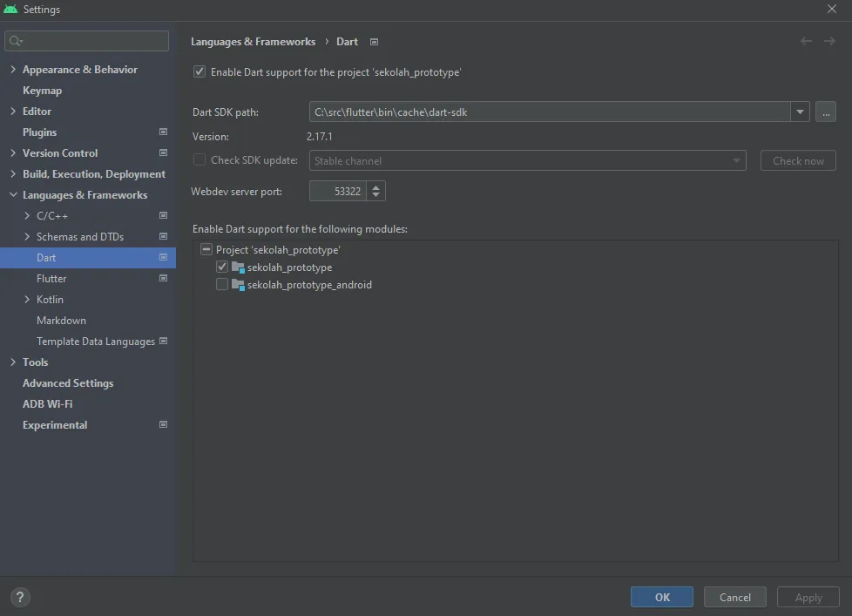
Task: Expand the Version Control section
Action: pyautogui.click(x=13, y=152)
